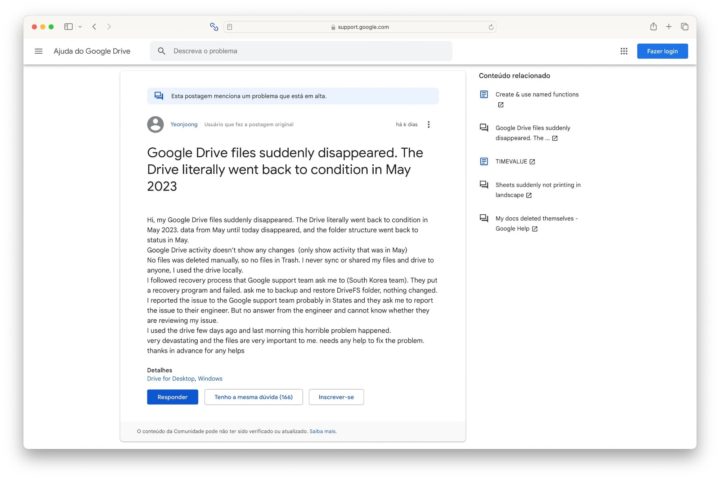This screenshot has width=720, height=480.
Task: Click the external-link icon after 'Google Help'
Action: [534, 229]
